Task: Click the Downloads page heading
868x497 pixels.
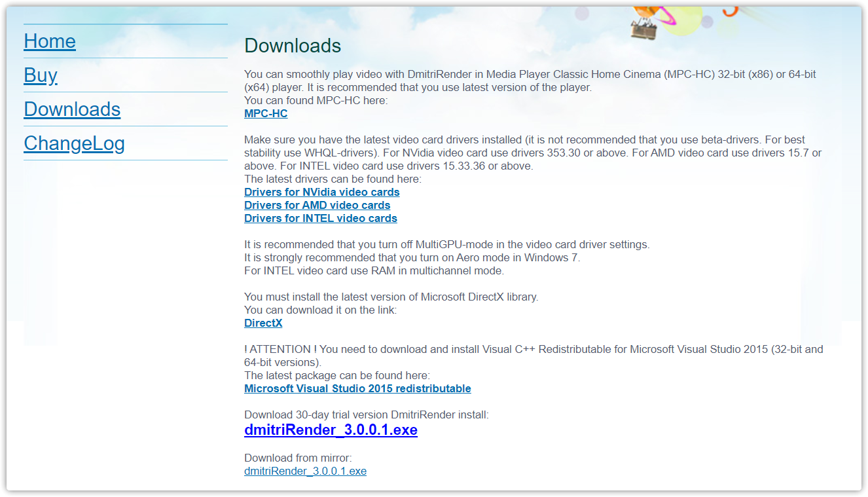Action: point(293,46)
